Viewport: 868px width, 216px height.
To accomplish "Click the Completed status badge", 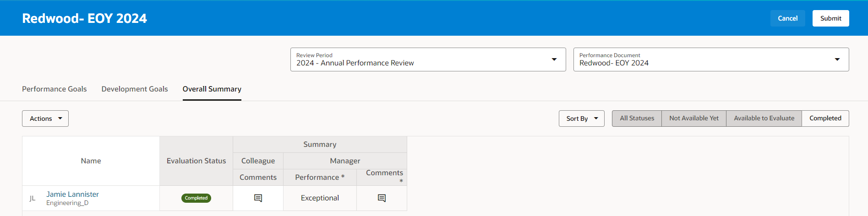I will 196,198.
